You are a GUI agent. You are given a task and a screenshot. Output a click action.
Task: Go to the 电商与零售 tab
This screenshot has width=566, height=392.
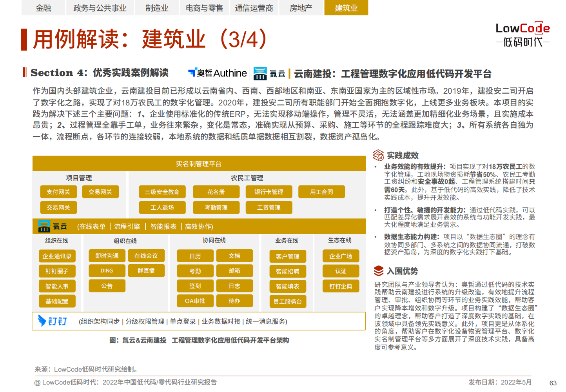pos(204,8)
